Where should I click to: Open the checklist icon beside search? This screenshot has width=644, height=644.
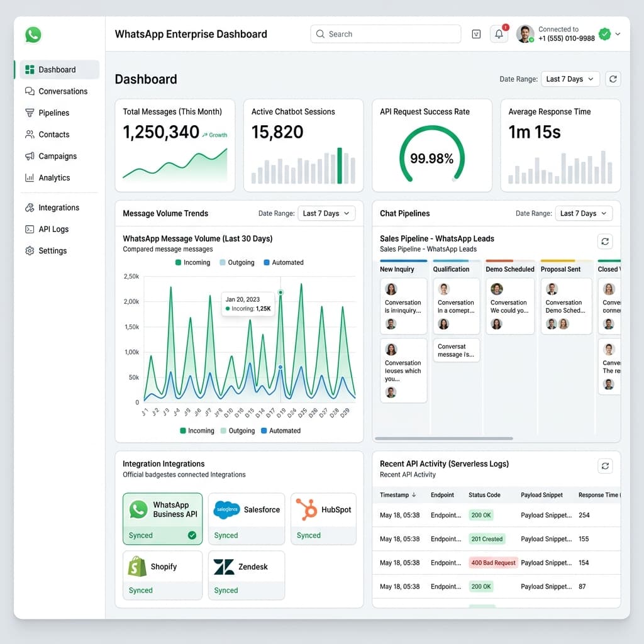476,34
